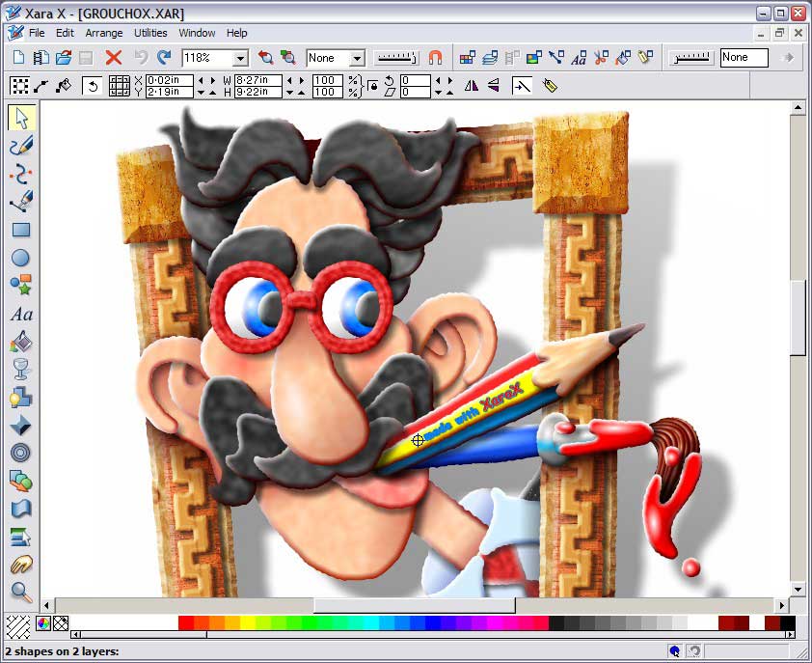Select the Push hand tool
Image resolution: width=812 pixels, height=663 pixels.
click(21, 564)
